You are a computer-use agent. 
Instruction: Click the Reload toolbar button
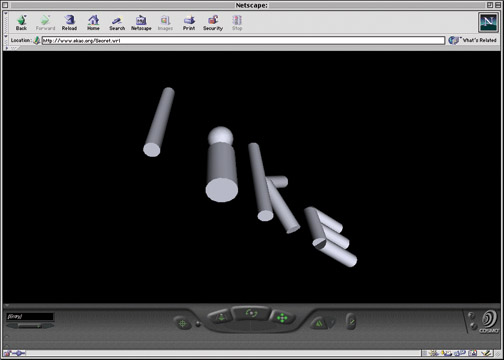tap(69, 23)
